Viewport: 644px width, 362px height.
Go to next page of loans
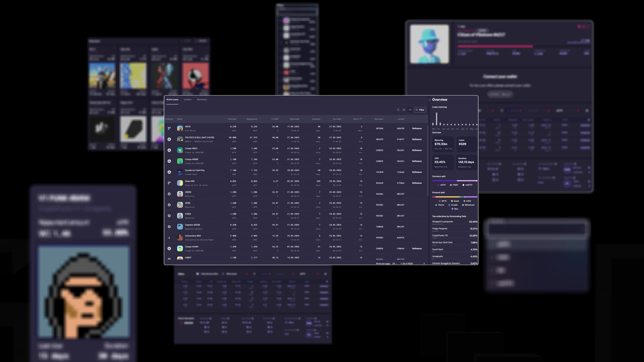[424, 263]
